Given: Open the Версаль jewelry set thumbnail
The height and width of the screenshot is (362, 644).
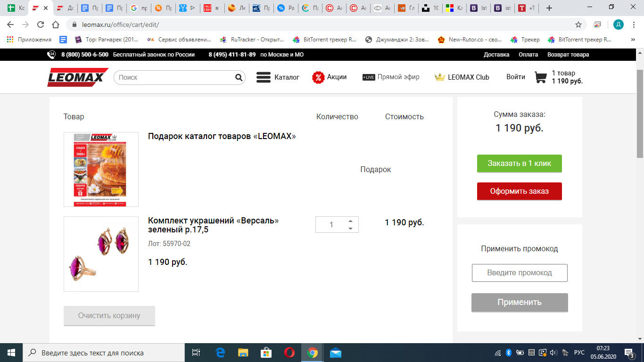Looking at the screenshot, I should click(101, 254).
